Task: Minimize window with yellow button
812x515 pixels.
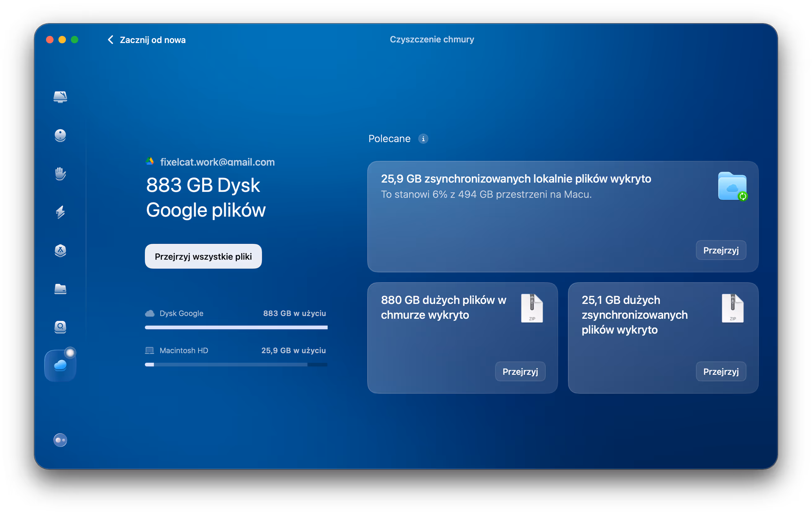Action: point(62,40)
